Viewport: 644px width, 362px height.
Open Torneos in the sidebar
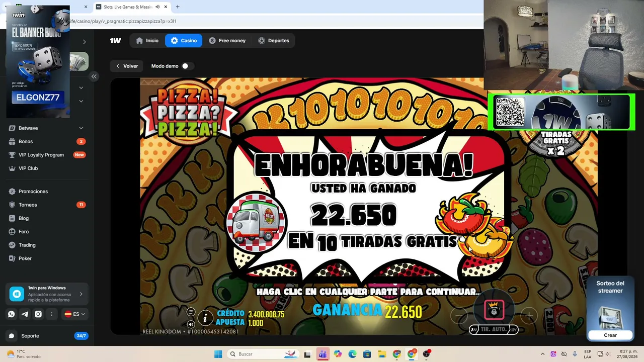[x=46, y=205]
